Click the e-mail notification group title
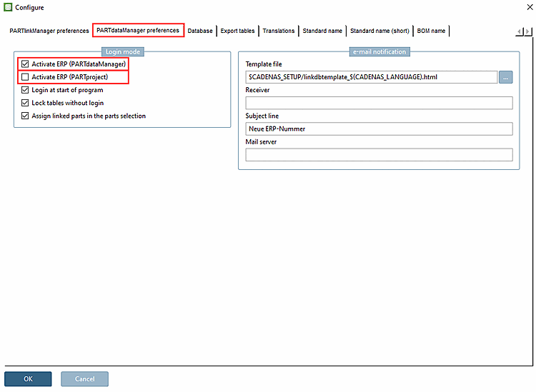This screenshot has height=392, width=536. tap(379, 52)
